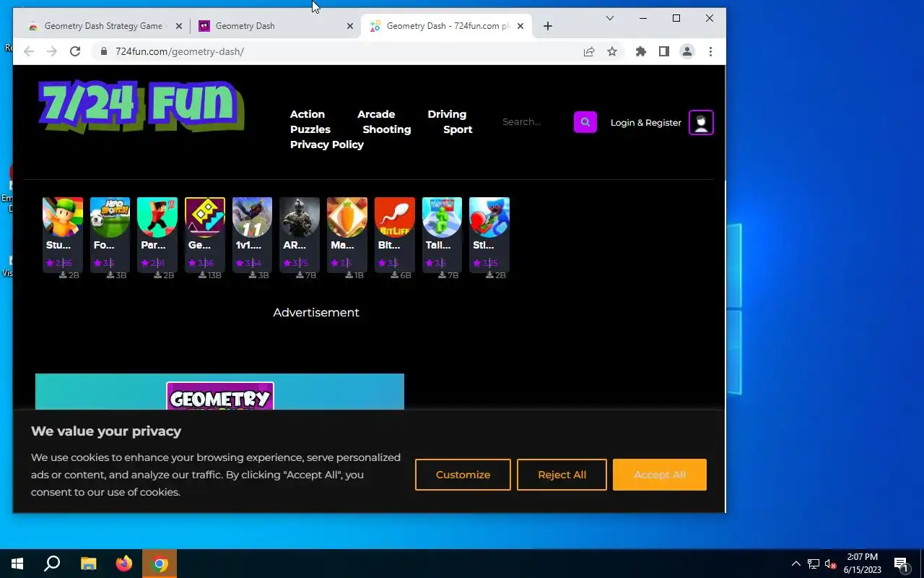Open the Tall... game thumbnail
Image resolution: width=924 pixels, height=578 pixels.
tap(442, 217)
